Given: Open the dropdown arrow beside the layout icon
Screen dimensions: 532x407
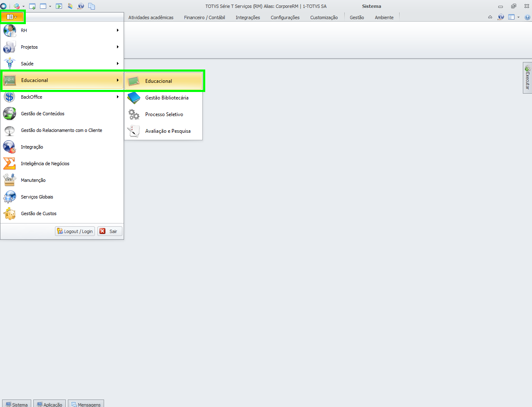Looking at the screenshot, I should click(x=518, y=17).
